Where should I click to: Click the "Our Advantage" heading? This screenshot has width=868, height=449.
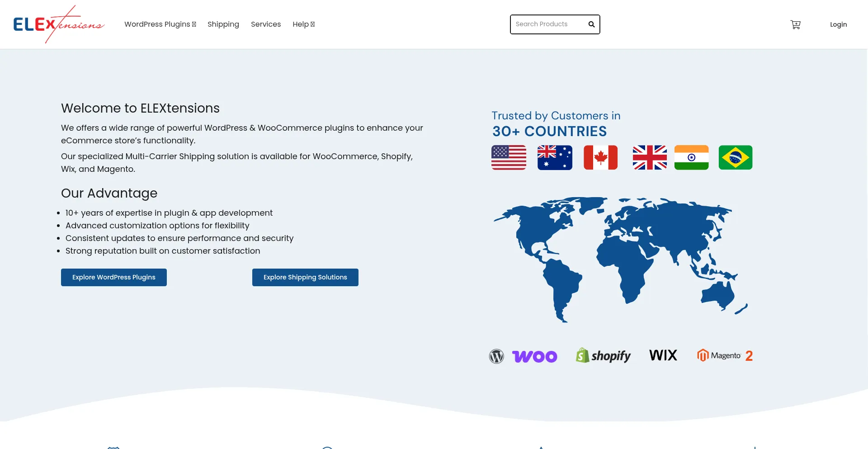[x=109, y=193]
